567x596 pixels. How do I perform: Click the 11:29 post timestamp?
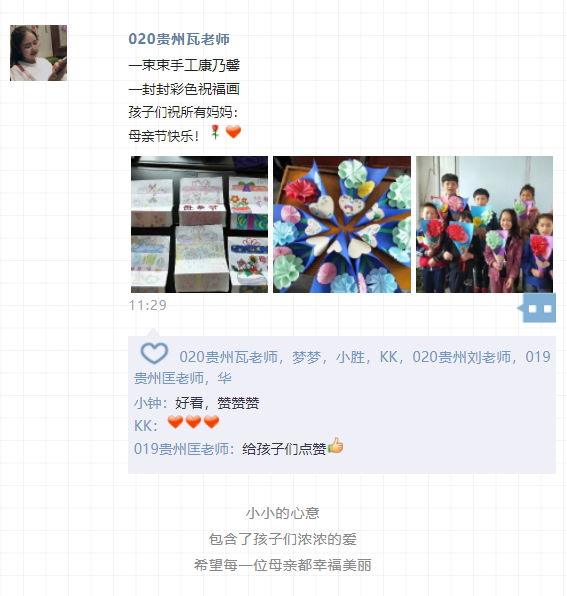[x=148, y=305]
